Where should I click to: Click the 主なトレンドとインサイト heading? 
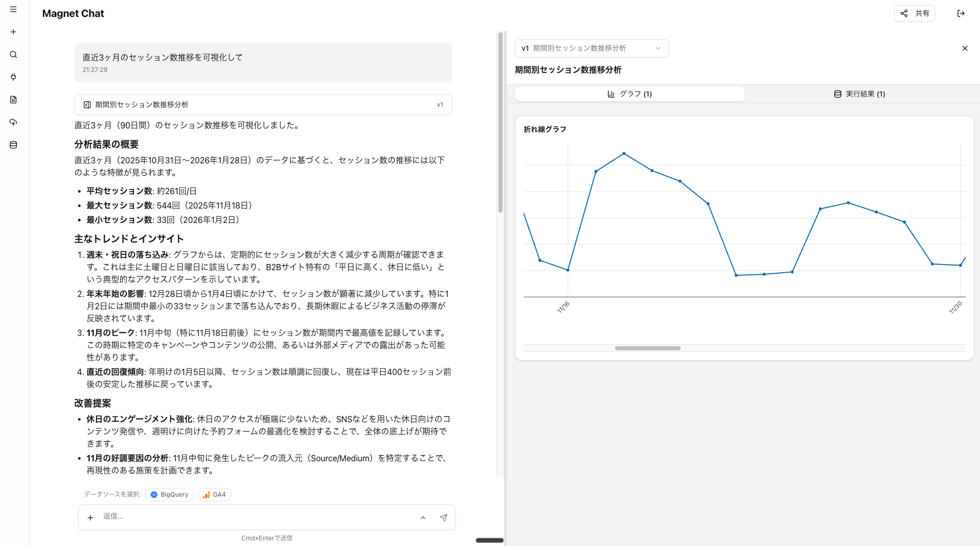pos(129,239)
